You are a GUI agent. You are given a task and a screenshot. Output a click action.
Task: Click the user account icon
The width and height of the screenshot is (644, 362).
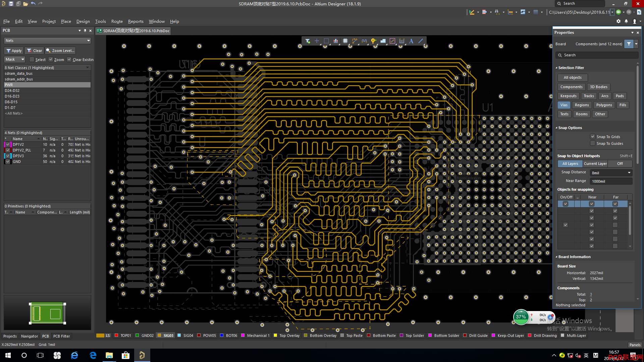[634, 21]
